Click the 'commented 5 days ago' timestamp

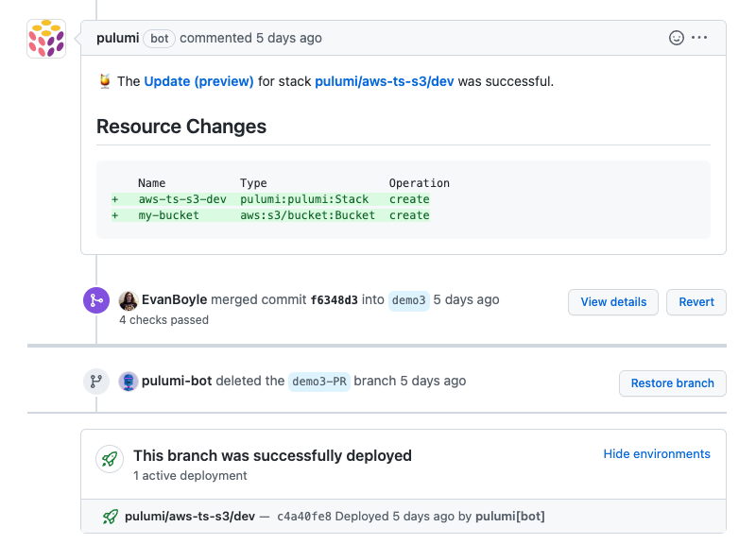250,38
